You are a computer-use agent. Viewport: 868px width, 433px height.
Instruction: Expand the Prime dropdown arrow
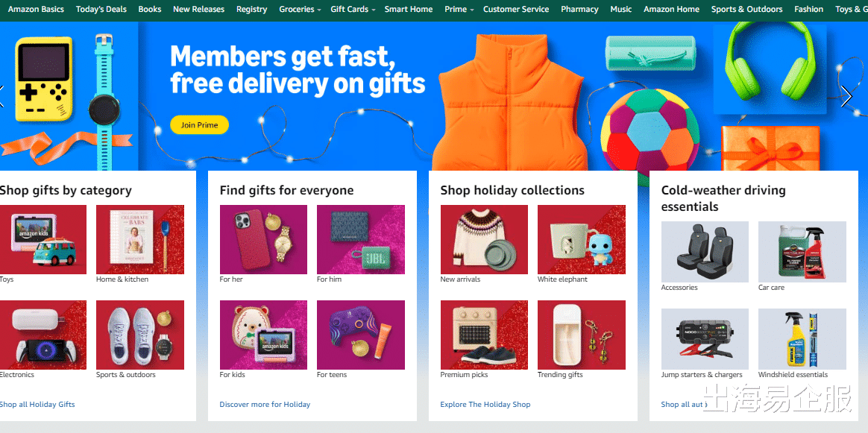pyautogui.click(x=471, y=10)
